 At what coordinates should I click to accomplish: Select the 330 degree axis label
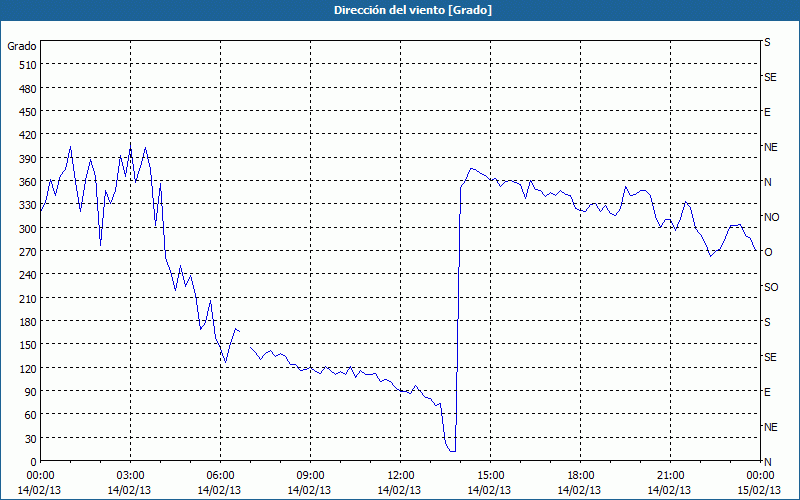pyautogui.click(x=28, y=205)
